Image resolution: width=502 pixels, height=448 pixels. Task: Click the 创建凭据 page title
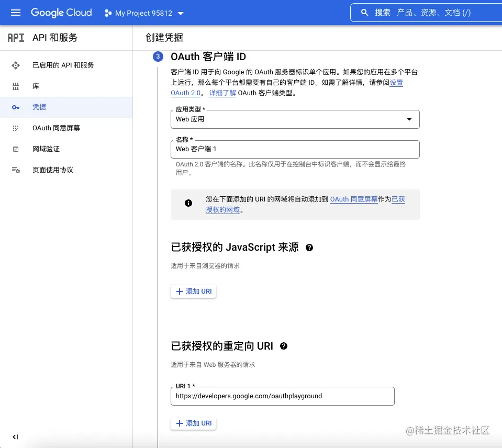coord(164,38)
